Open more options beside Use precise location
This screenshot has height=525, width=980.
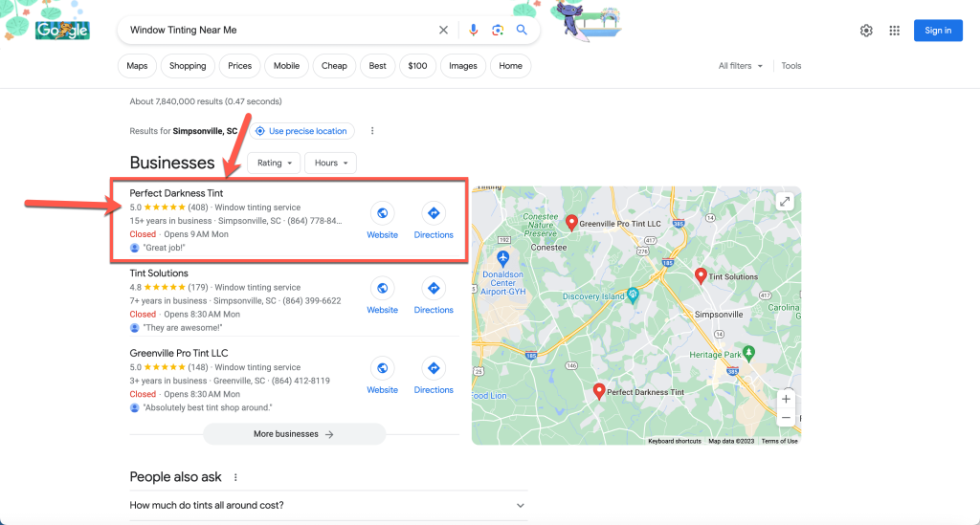(x=372, y=131)
